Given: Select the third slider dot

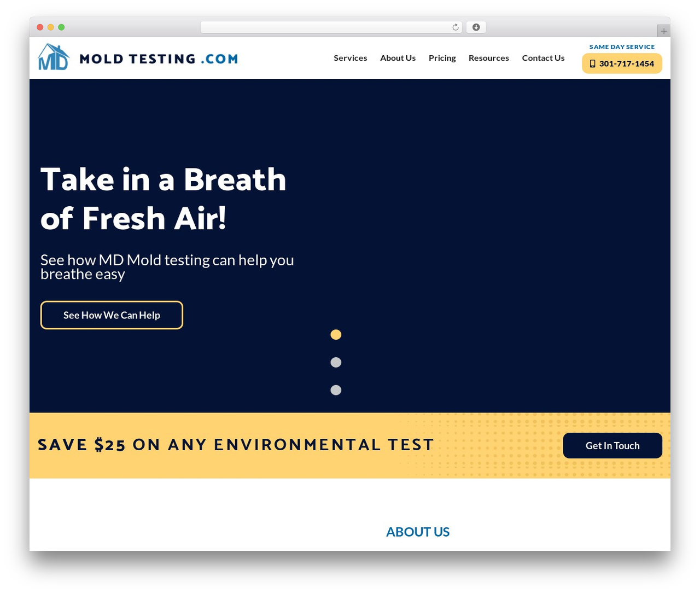Looking at the screenshot, I should pos(336,390).
